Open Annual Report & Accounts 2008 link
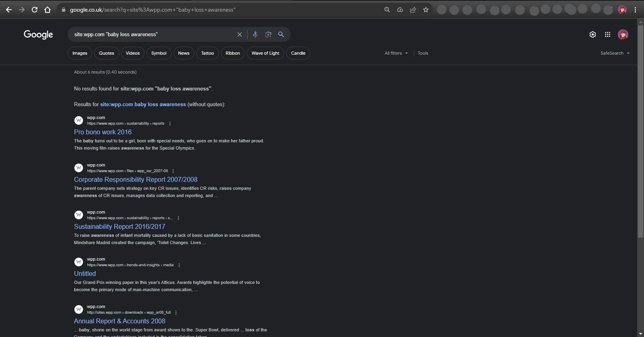Image resolution: width=644 pixels, height=337 pixels. [120, 321]
